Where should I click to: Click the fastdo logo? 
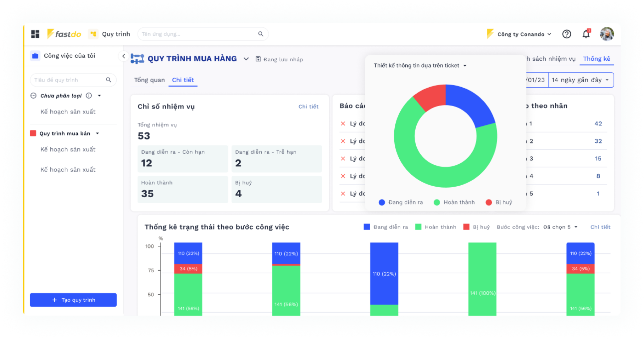(x=64, y=34)
